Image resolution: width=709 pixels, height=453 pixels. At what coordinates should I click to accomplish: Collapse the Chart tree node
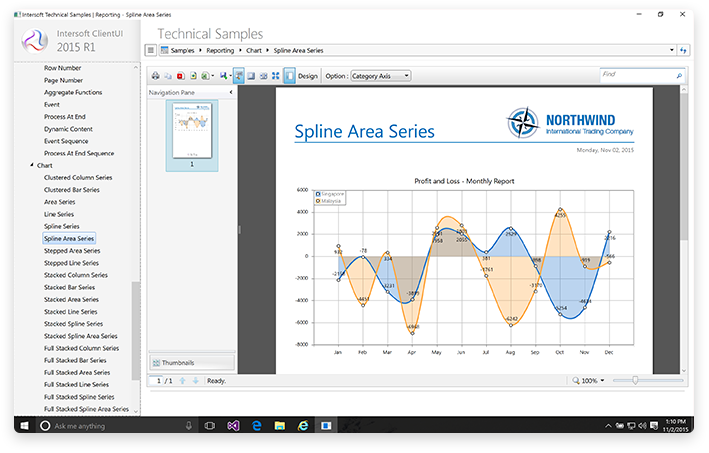(31, 165)
